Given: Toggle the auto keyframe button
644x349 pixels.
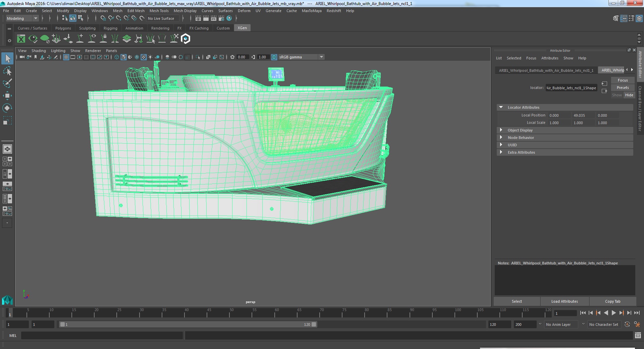Looking at the screenshot, I should point(627,325).
